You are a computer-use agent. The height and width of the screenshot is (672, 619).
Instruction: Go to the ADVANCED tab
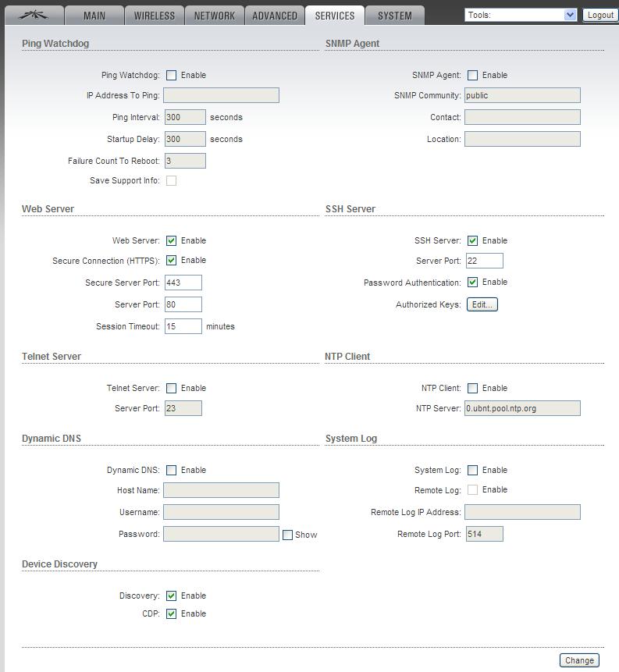pyautogui.click(x=275, y=16)
